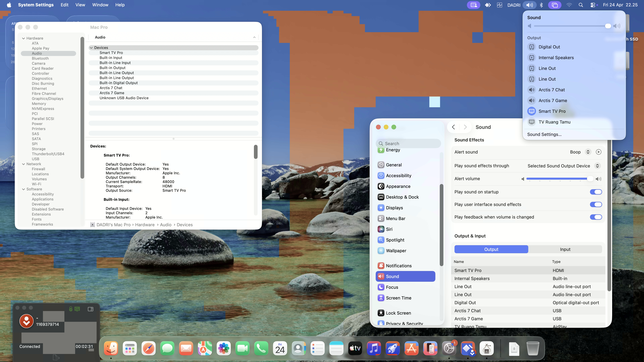Collapse the Network tree section
This screenshot has height=362, width=644.
tap(23, 164)
